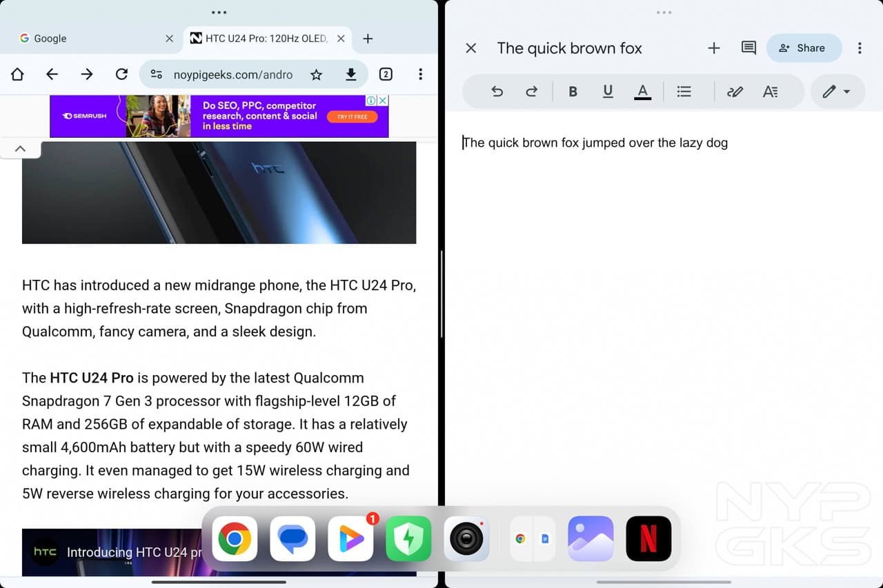This screenshot has width=883, height=588.
Task: Bookmark the page with the star icon
Action: [x=316, y=74]
